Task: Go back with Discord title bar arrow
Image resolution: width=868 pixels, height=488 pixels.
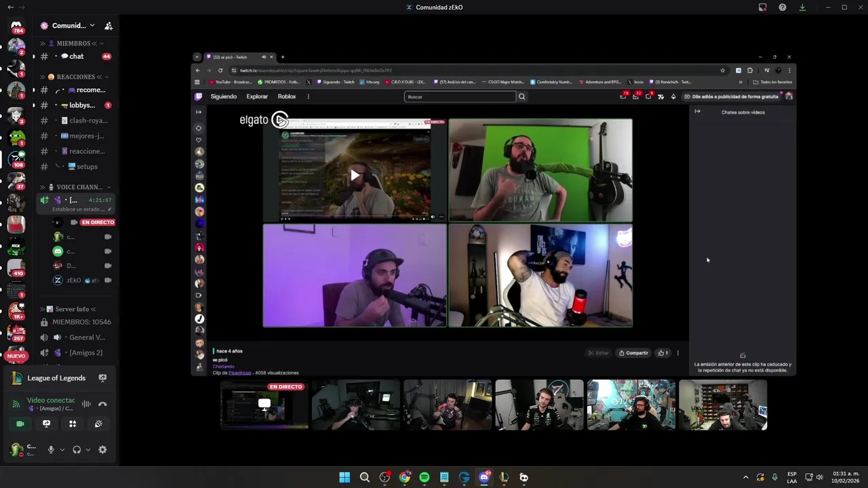Action: (x=10, y=7)
